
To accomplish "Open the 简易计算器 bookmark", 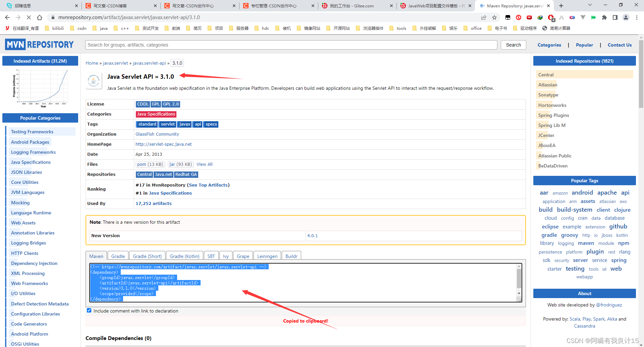I will point(556,28).
